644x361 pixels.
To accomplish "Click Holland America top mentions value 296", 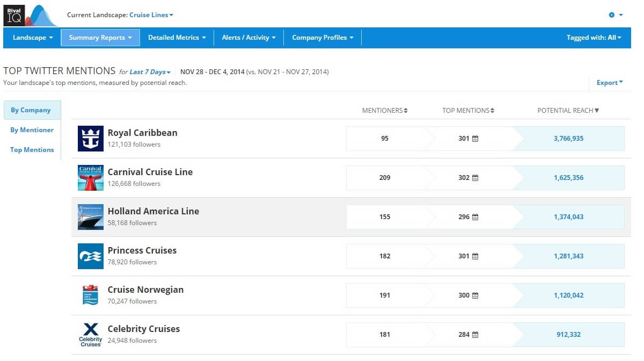I will pos(464,217).
